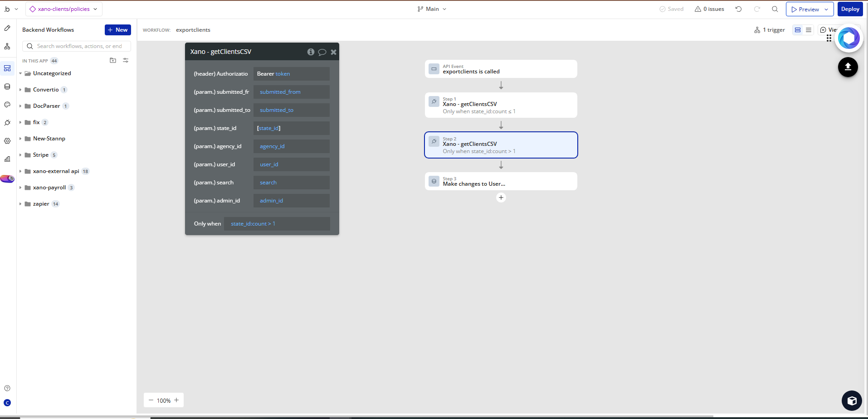The height and width of the screenshot is (419, 868).
Task: Edit the user_id parameter field
Action: [x=292, y=164]
